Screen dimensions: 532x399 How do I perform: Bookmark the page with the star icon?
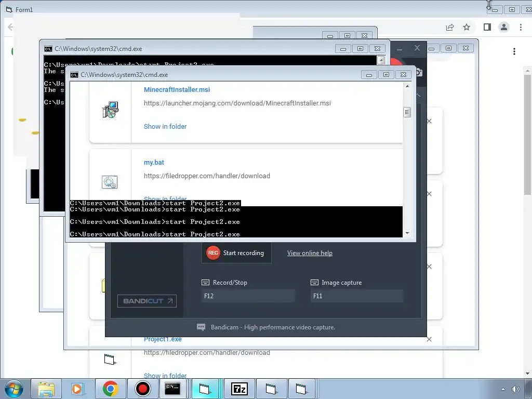click(x=467, y=27)
